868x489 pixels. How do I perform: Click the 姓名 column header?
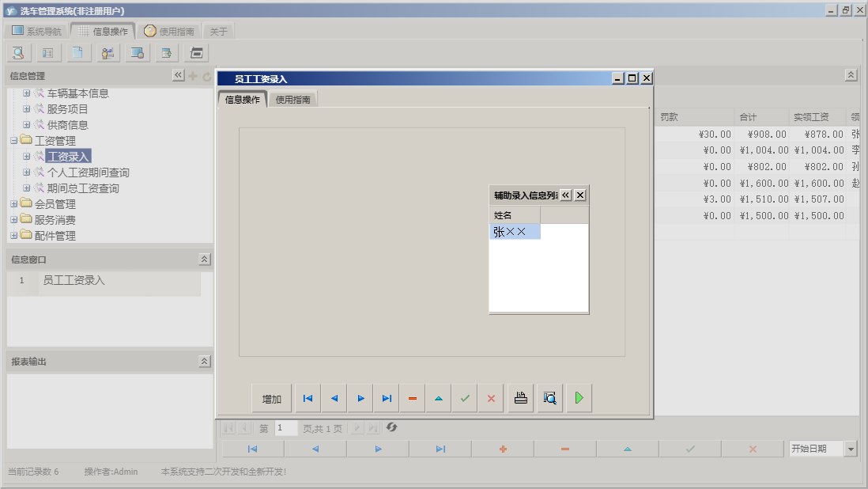[x=515, y=215]
